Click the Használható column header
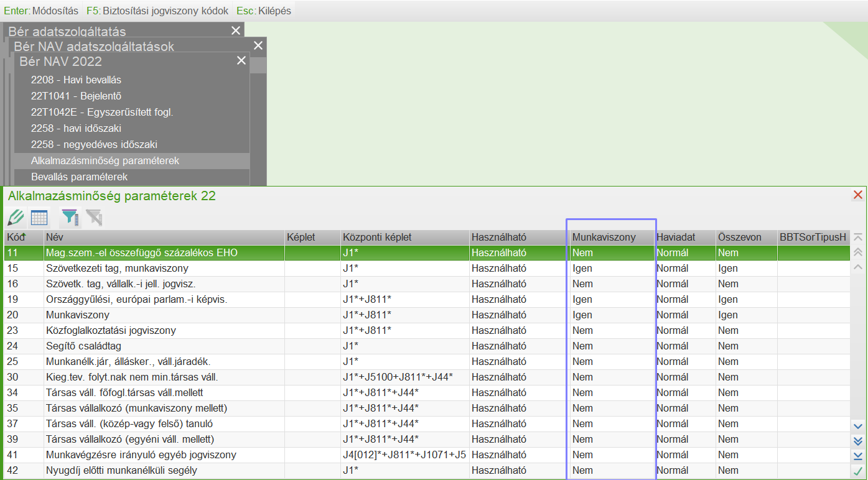The height and width of the screenshot is (480, 868). [x=520, y=238]
